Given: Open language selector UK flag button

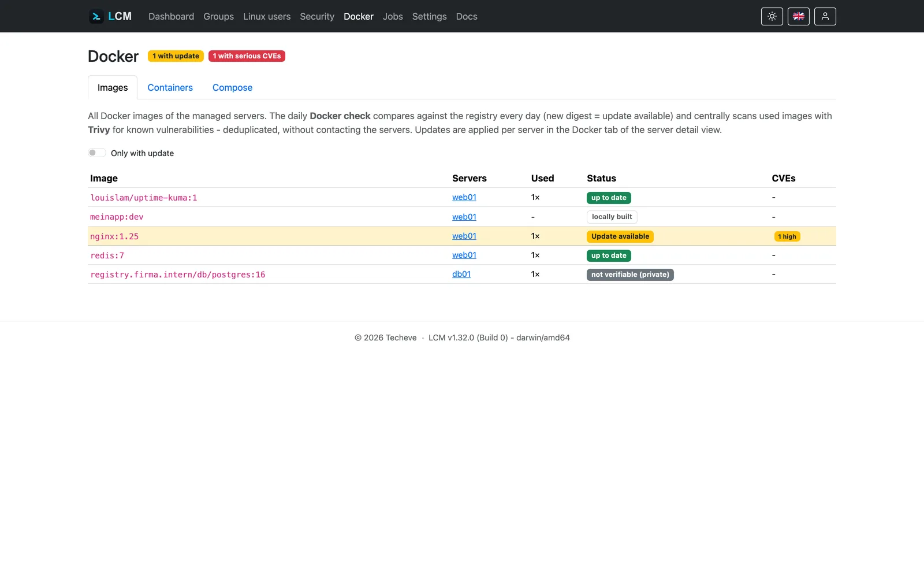Looking at the screenshot, I should tap(799, 16).
